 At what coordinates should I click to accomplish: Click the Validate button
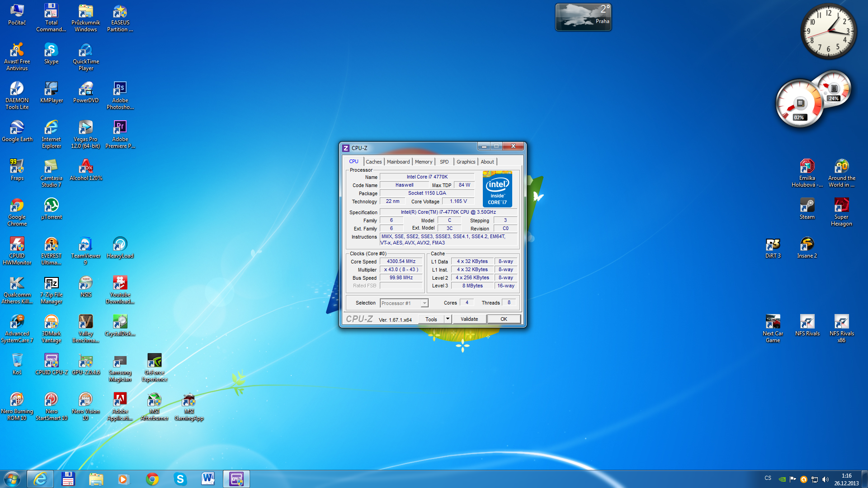click(469, 319)
